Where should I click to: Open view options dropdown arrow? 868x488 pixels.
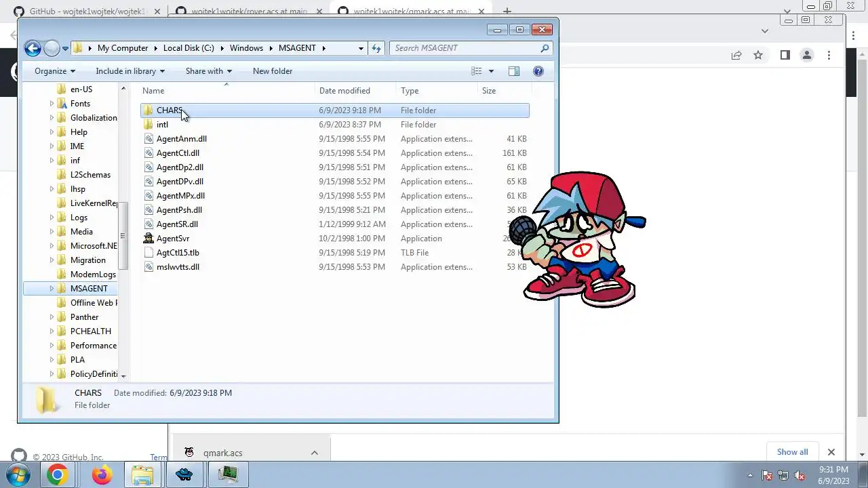tap(491, 71)
